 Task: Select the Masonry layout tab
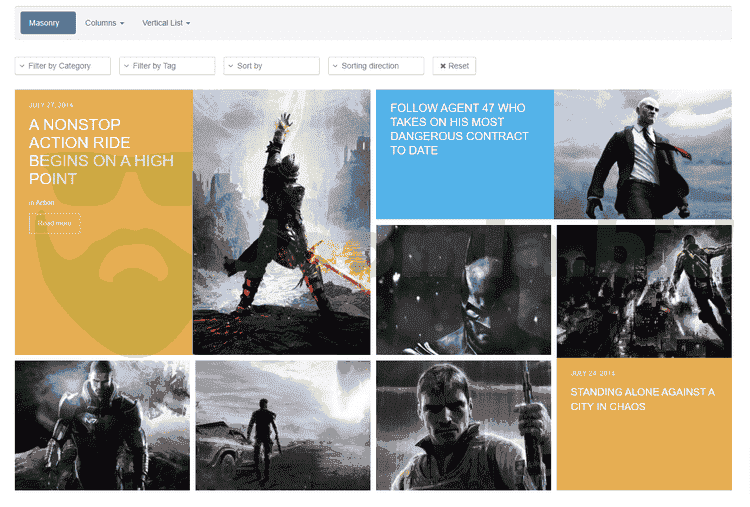click(48, 23)
